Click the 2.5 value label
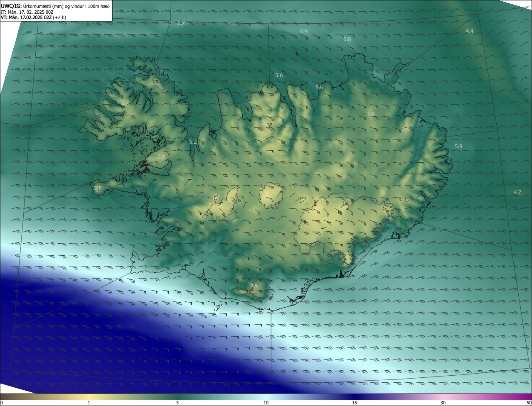The height and width of the screenshot is (406, 532). (x=406, y=130)
